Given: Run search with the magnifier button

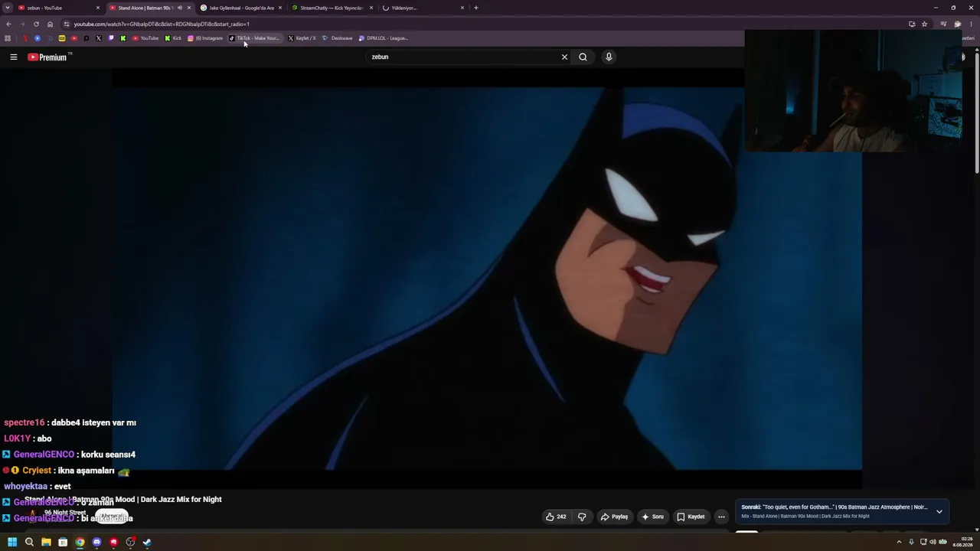Looking at the screenshot, I should click(583, 57).
